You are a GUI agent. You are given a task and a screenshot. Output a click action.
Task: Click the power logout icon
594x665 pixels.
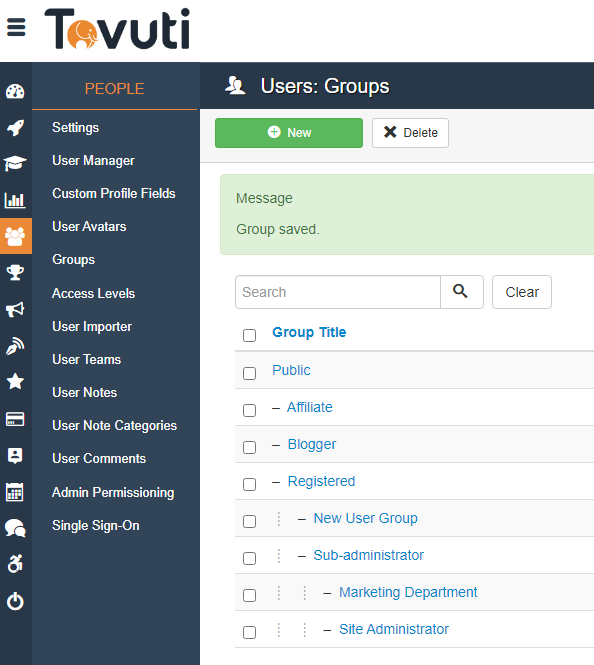click(x=15, y=601)
